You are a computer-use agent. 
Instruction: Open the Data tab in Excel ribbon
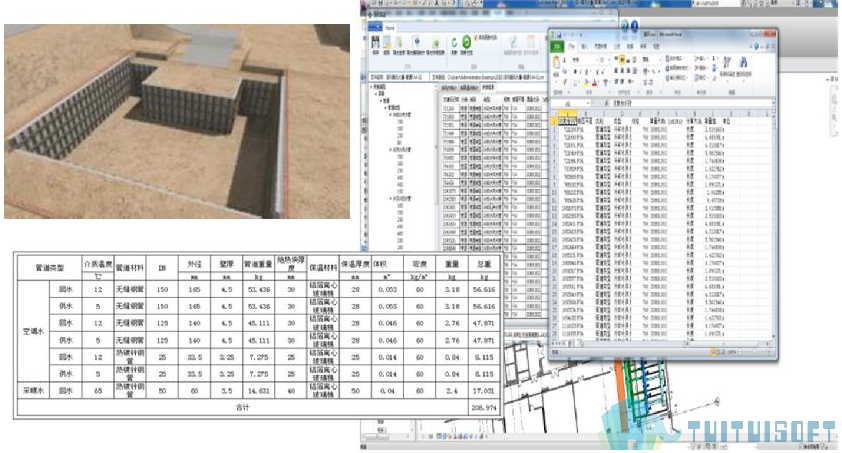pos(630,46)
